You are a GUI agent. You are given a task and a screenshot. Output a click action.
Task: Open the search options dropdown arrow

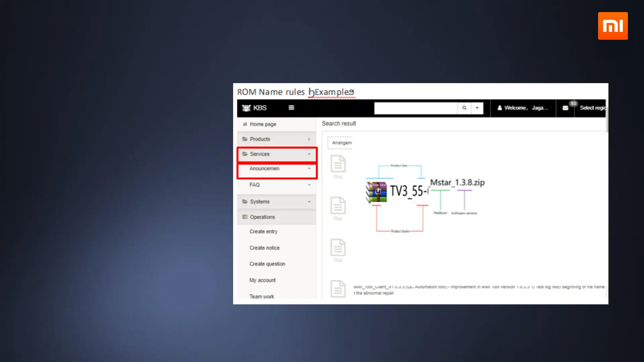pos(477,108)
